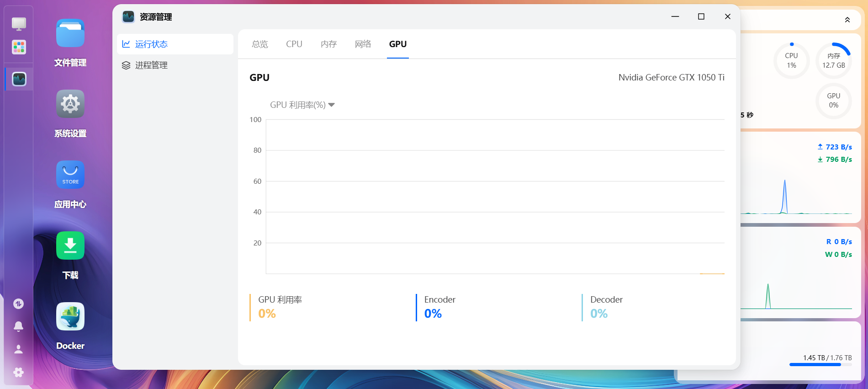Click the CPU 1% gauge in the widget panel
The image size is (868, 389).
(x=791, y=60)
